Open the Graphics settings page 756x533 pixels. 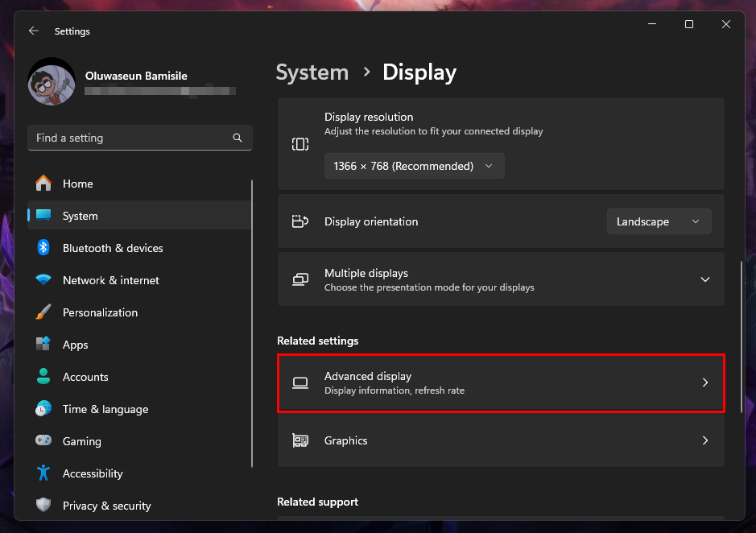[500, 440]
